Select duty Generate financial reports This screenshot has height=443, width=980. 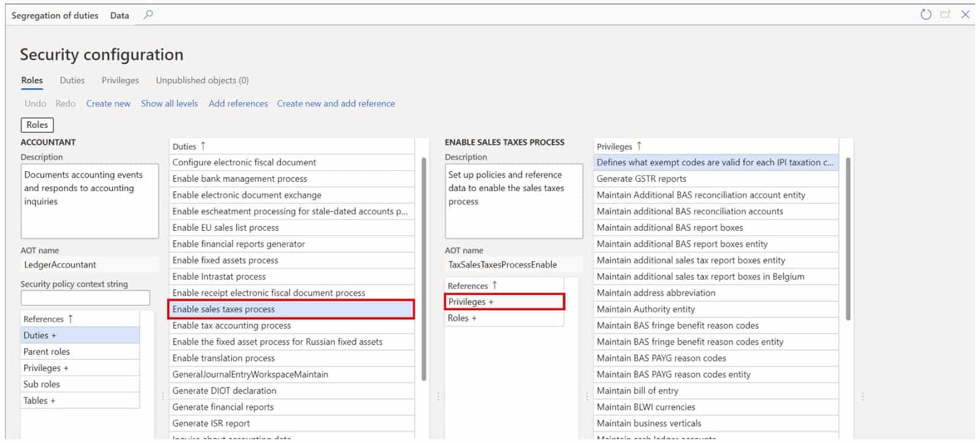point(292,407)
